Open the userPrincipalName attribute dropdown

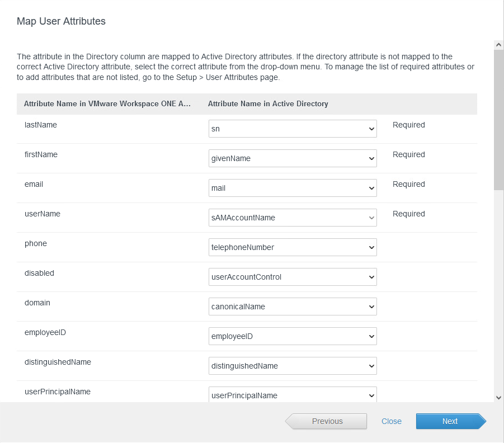(x=293, y=395)
